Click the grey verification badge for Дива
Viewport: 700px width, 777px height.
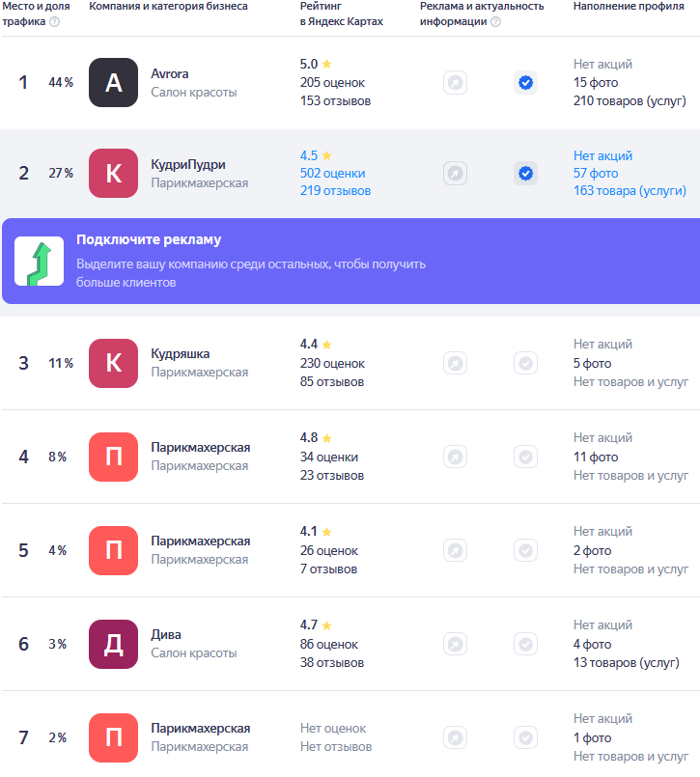point(525,645)
